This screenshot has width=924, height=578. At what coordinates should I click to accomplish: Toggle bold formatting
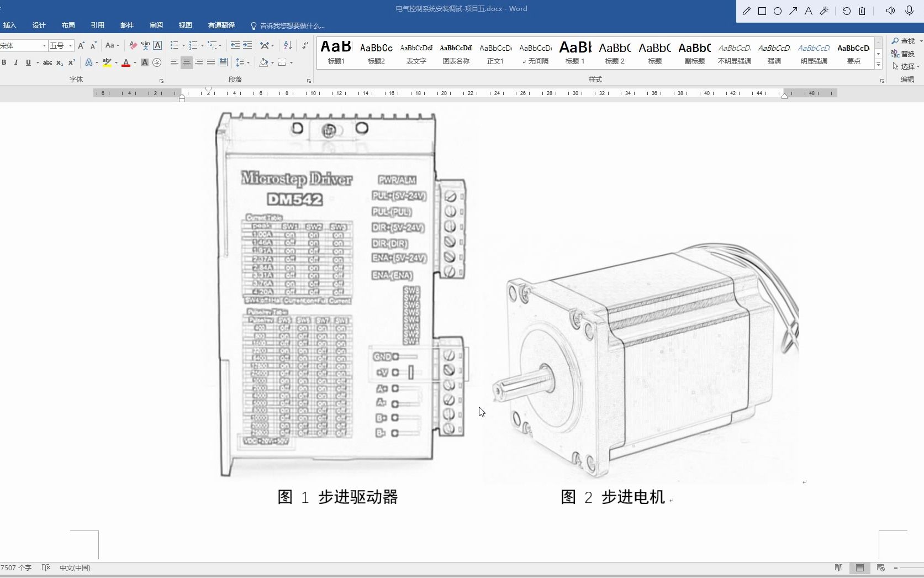click(x=4, y=62)
